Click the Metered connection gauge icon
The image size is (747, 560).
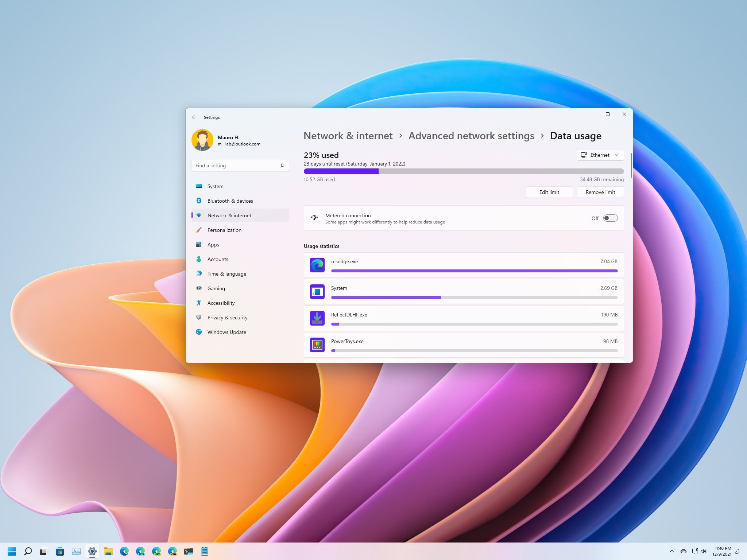click(x=314, y=218)
